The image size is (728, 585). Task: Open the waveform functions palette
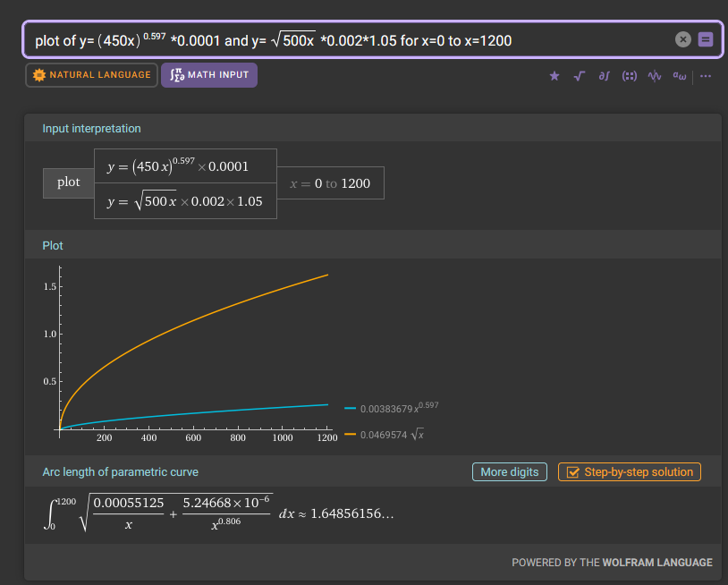pos(655,76)
